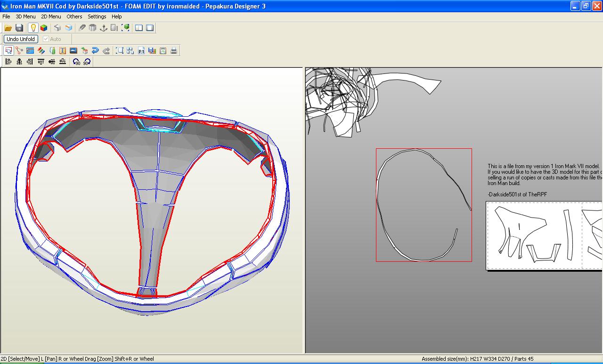Select the colored pencils edge color tool
Screen dimensions: 603x364
[41, 50]
